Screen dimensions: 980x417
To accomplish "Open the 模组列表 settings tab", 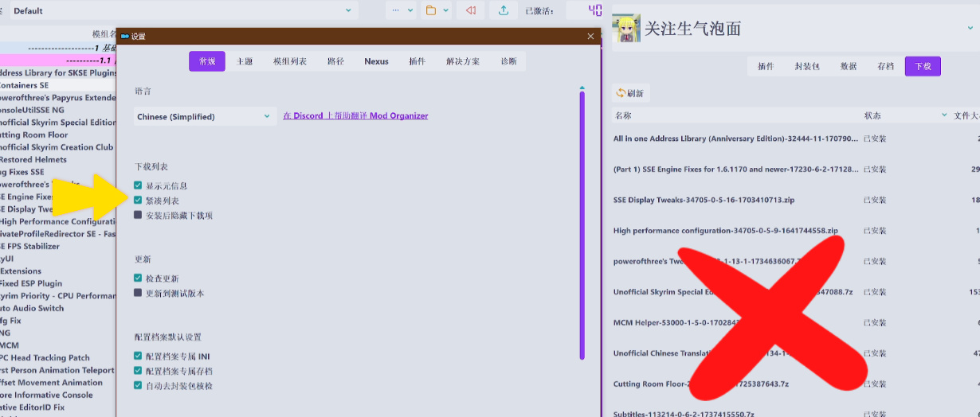I will pyautogui.click(x=290, y=61).
